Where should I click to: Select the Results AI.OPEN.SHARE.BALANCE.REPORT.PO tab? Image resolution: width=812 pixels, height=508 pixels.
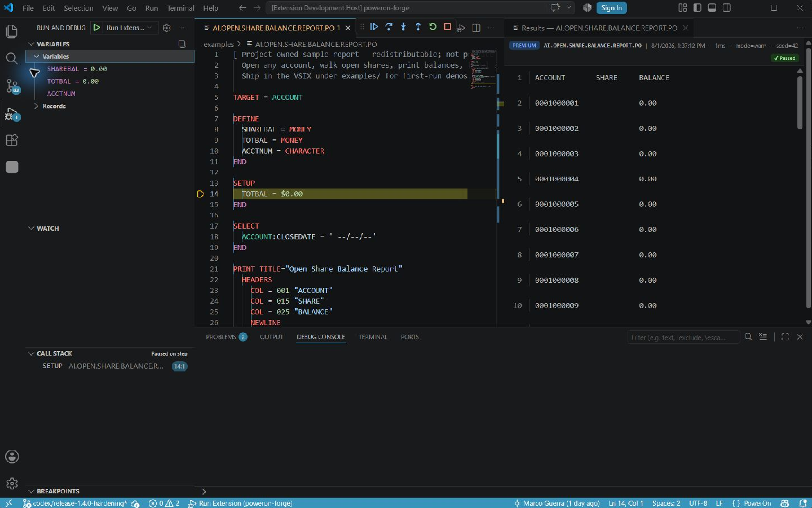599,28
